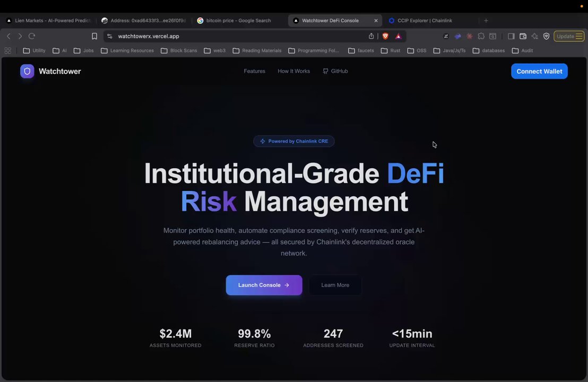
Task: Click the Watchtower shield logo icon
Action: (27, 71)
